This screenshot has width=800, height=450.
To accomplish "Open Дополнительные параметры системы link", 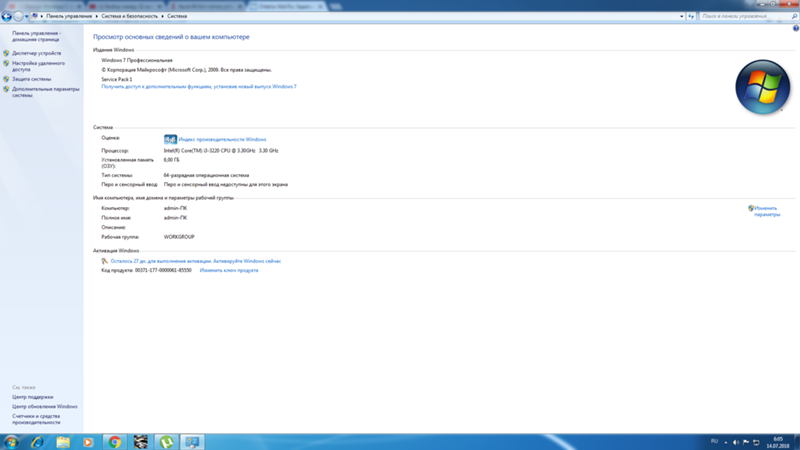I will point(46,92).
